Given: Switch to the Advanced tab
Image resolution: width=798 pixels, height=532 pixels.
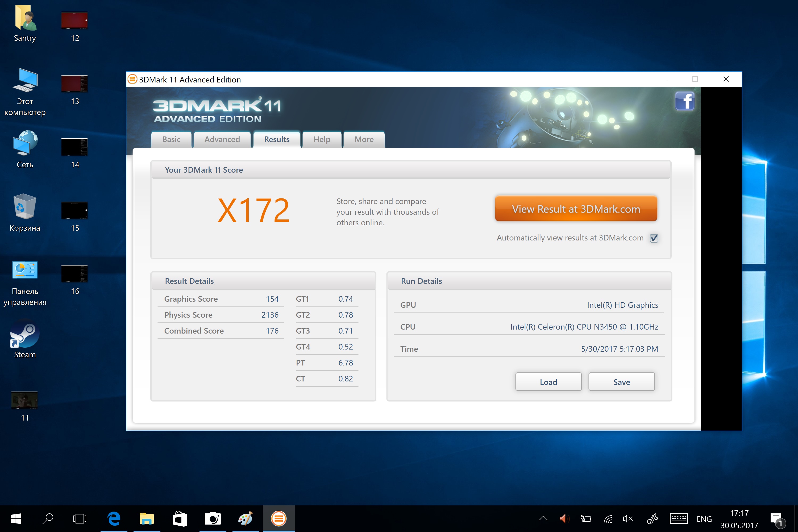Looking at the screenshot, I should (x=222, y=139).
